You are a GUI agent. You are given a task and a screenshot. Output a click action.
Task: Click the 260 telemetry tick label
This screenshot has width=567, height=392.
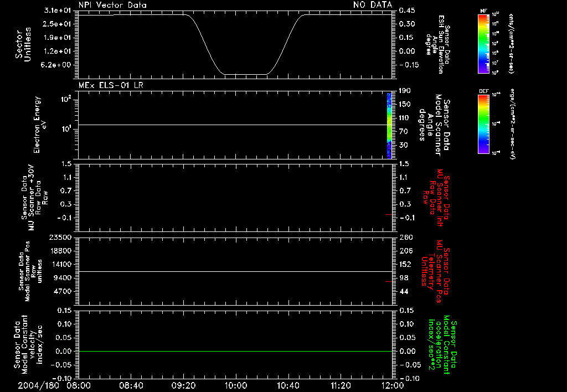coord(406,237)
